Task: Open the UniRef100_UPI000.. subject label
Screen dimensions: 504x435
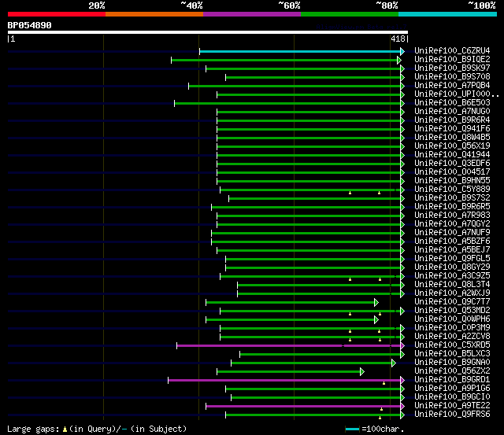Action: [457, 94]
